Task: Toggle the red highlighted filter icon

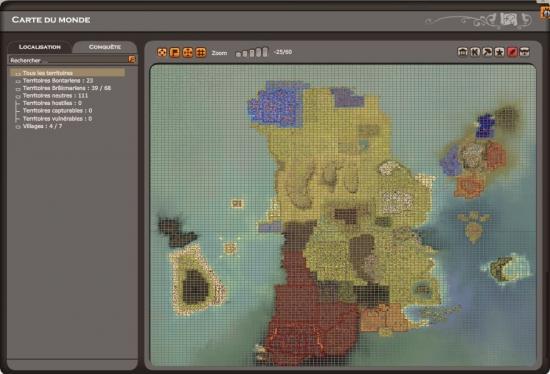Action: 512,52
